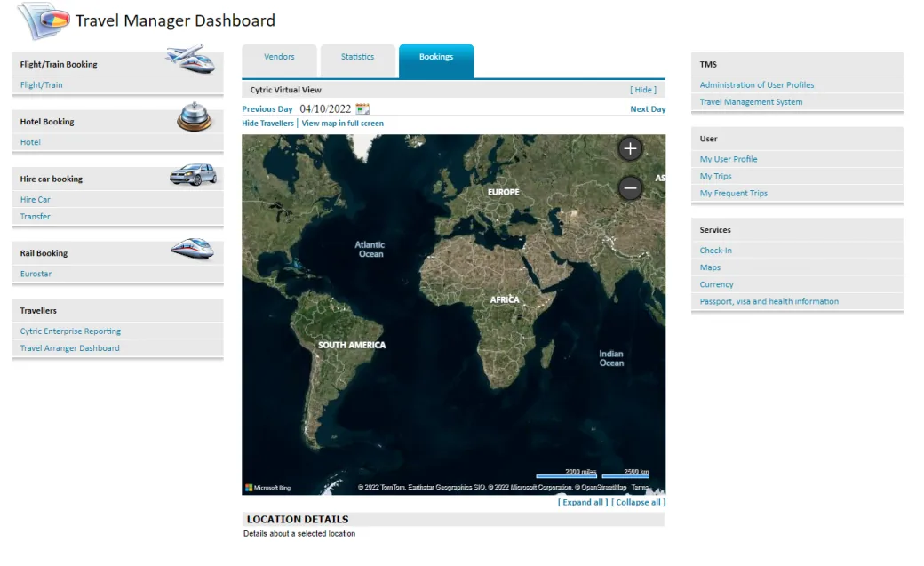Click the Travellers section heading
924x566 pixels.
click(38, 311)
